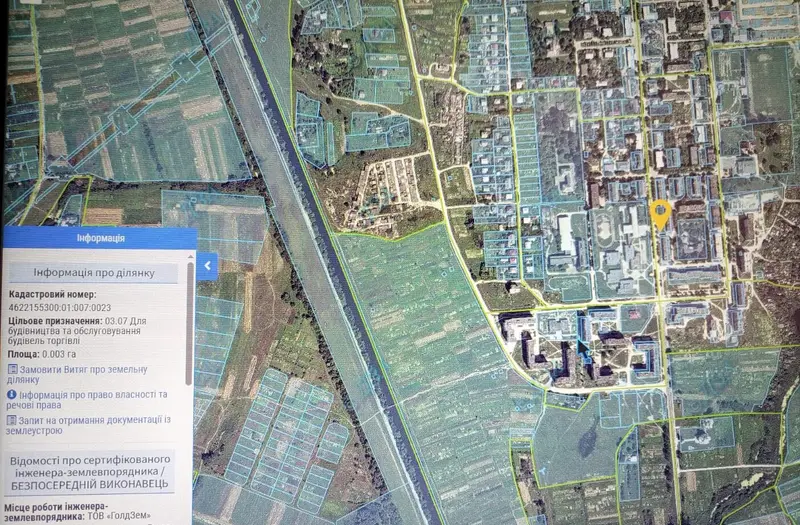
Task: Click the Інформація panel header
Action: tap(100, 238)
